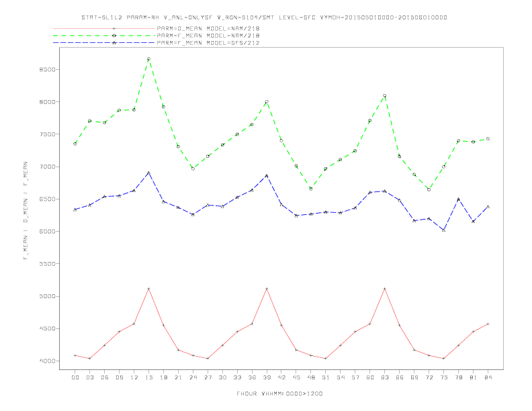Click x-axis tick label 51

pyautogui.click(x=326, y=377)
